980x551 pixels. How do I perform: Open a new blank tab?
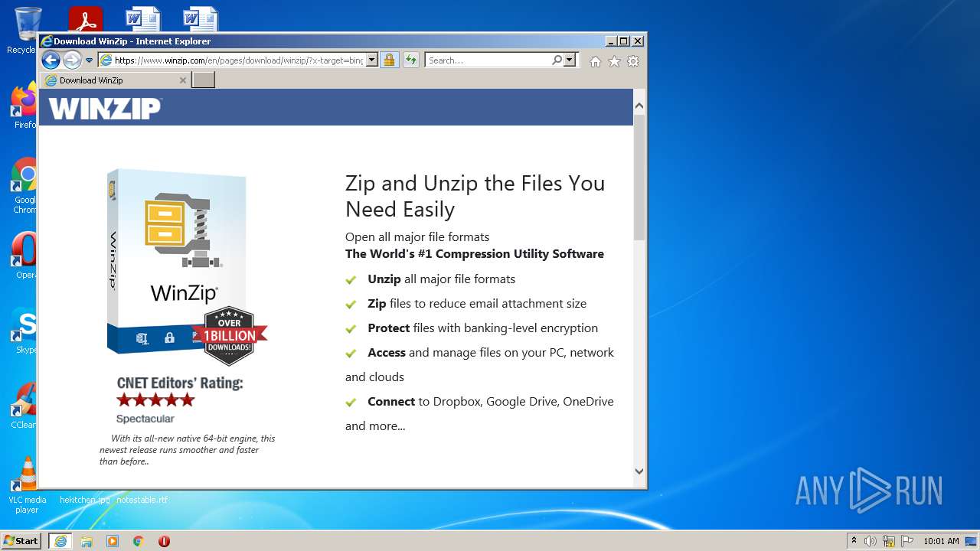point(203,80)
